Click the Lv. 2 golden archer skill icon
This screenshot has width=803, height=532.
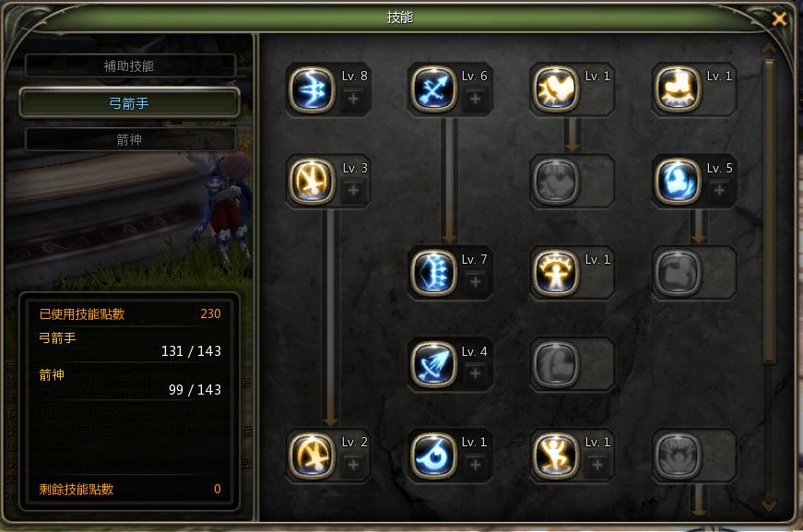click(312, 455)
